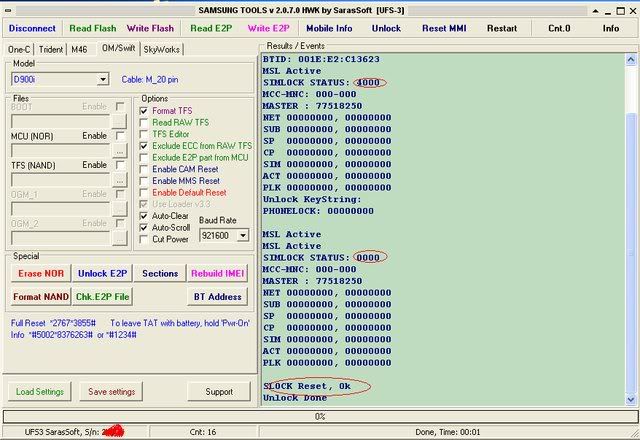Click the Save settings button
The image size is (640, 440).
coord(111,391)
